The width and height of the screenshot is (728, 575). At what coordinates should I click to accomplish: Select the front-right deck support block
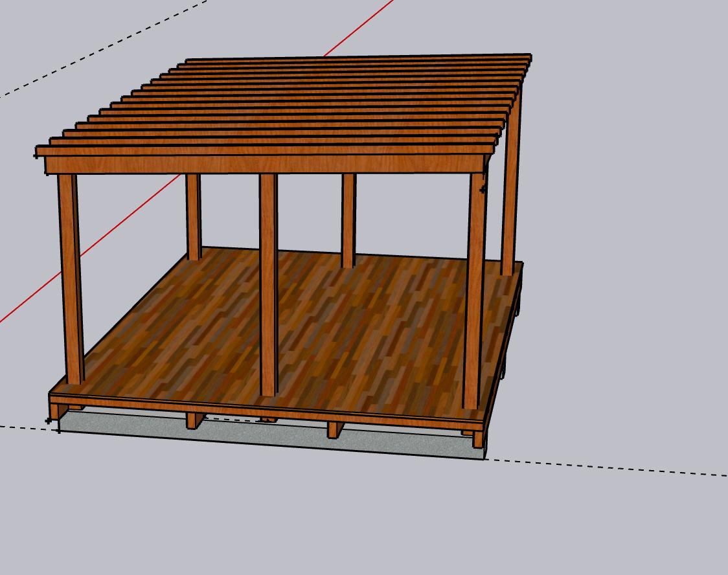click(478, 440)
